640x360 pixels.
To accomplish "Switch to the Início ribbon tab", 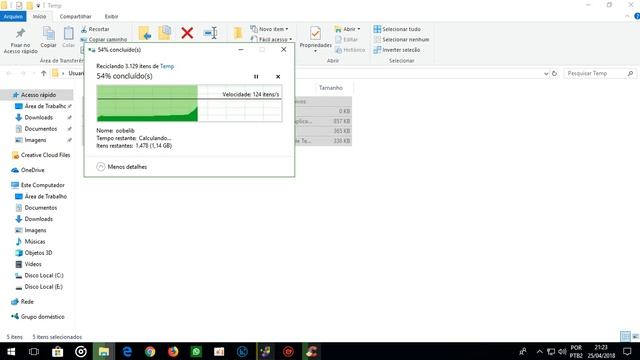I will coord(39,16).
